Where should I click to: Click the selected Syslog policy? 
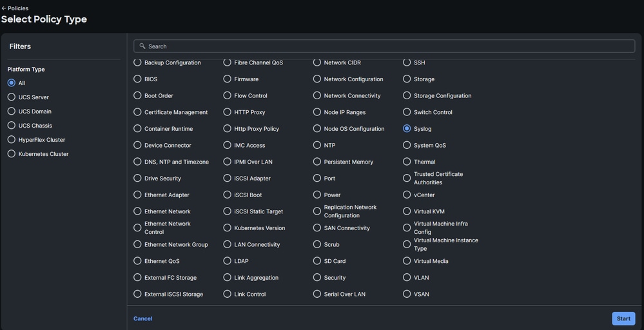[x=407, y=128]
